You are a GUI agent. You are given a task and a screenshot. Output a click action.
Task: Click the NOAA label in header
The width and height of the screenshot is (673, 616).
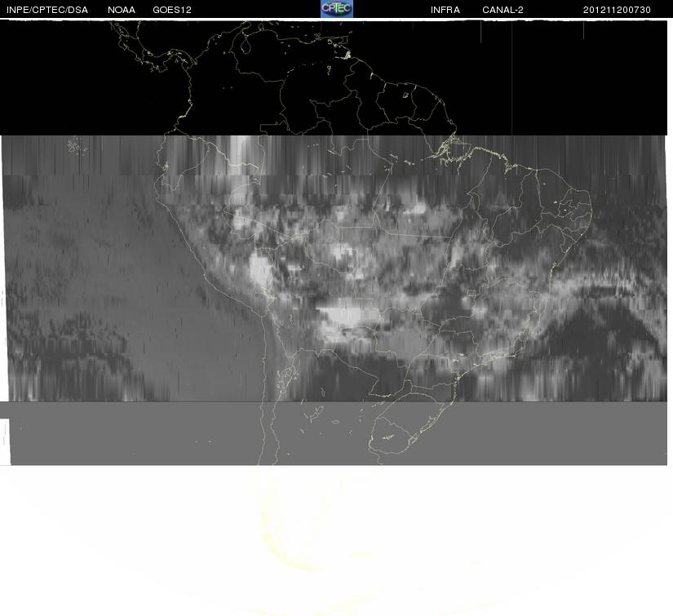click(x=122, y=10)
